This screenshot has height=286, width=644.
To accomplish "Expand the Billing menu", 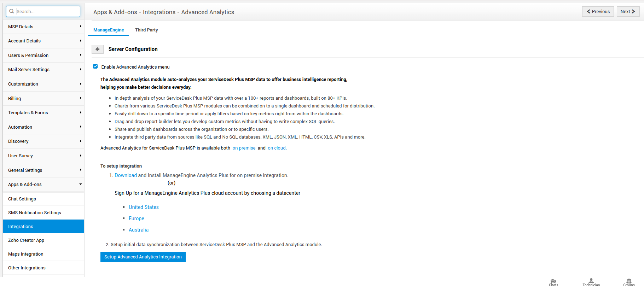I will 43,98.
